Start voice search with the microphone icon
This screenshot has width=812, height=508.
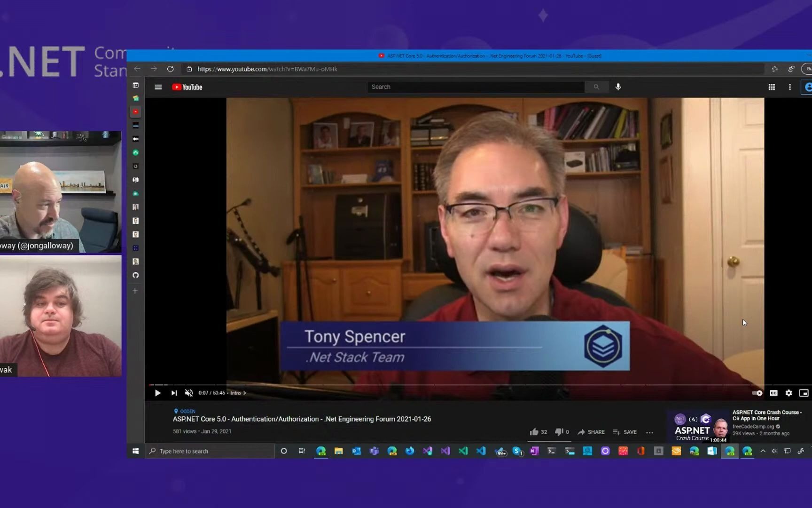(618, 87)
